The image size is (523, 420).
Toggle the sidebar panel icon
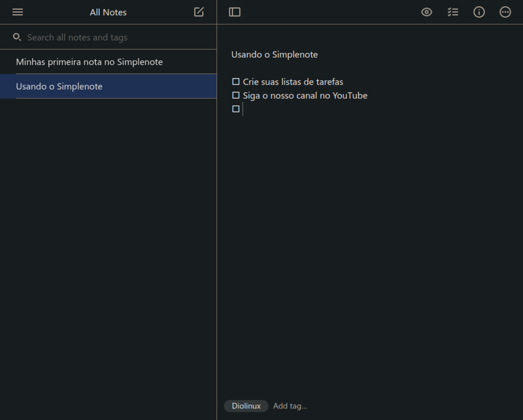pos(235,12)
